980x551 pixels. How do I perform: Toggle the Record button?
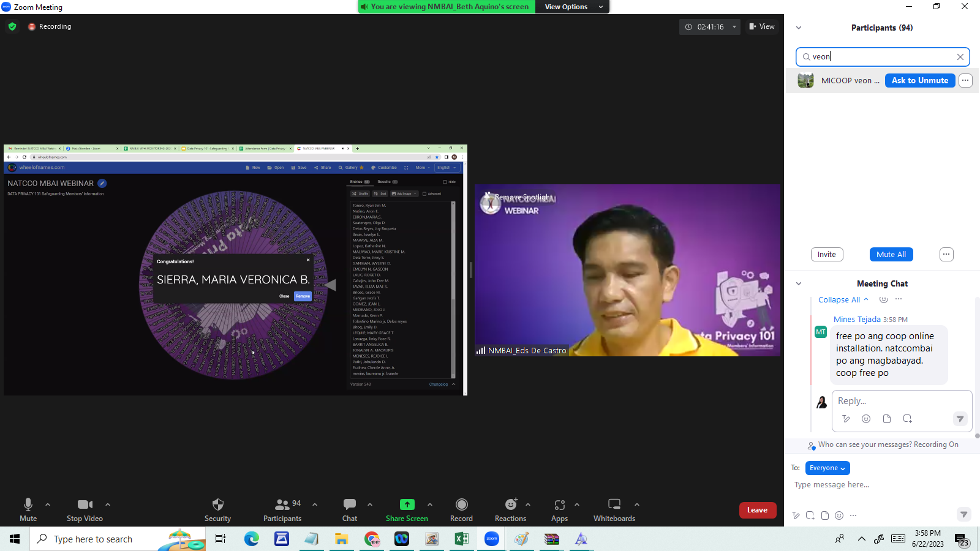pyautogui.click(x=461, y=510)
